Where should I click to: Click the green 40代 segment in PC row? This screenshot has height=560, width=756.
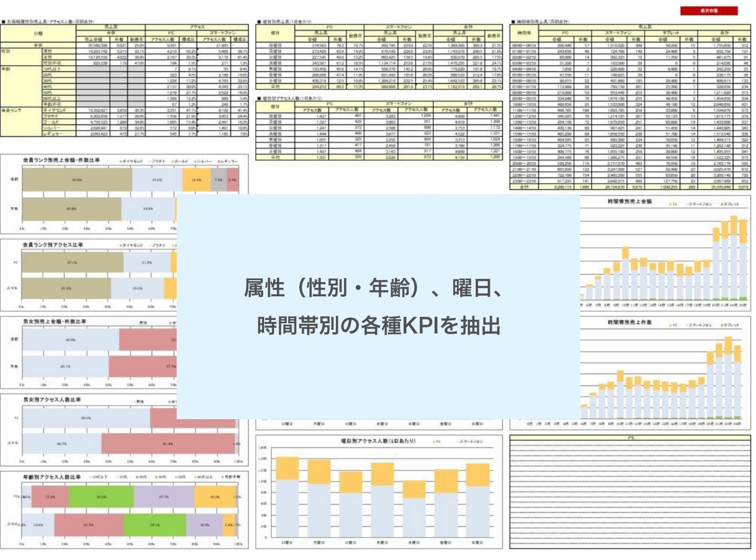point(101,497)
